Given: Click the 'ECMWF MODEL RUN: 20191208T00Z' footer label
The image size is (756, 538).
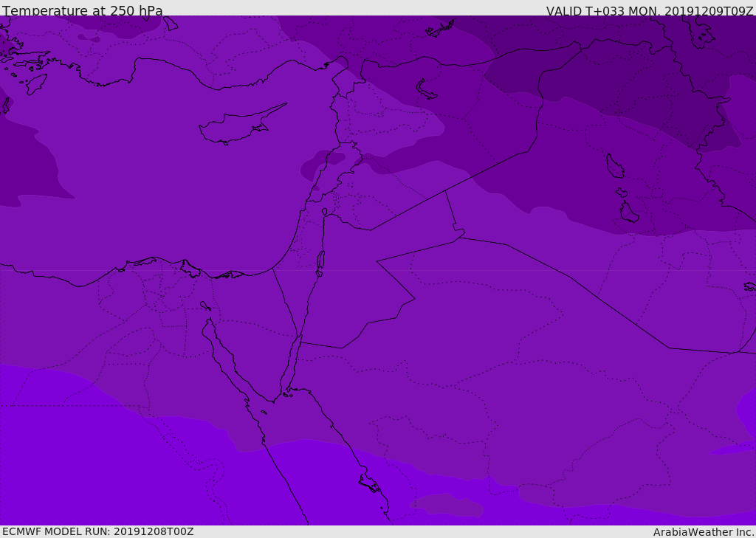Looking at the screenshot, I should click(x=98, y=531).
